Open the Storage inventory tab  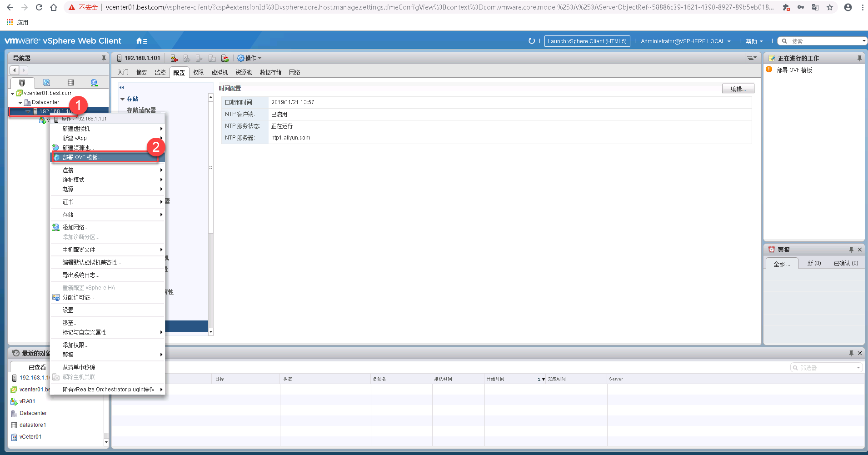[x=70, y=82]
